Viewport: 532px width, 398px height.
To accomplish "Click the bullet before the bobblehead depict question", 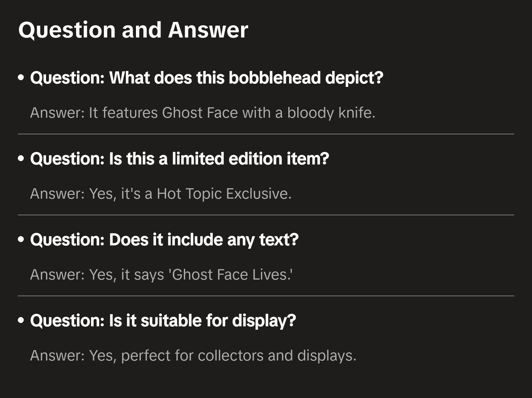I will click(21, 78).
